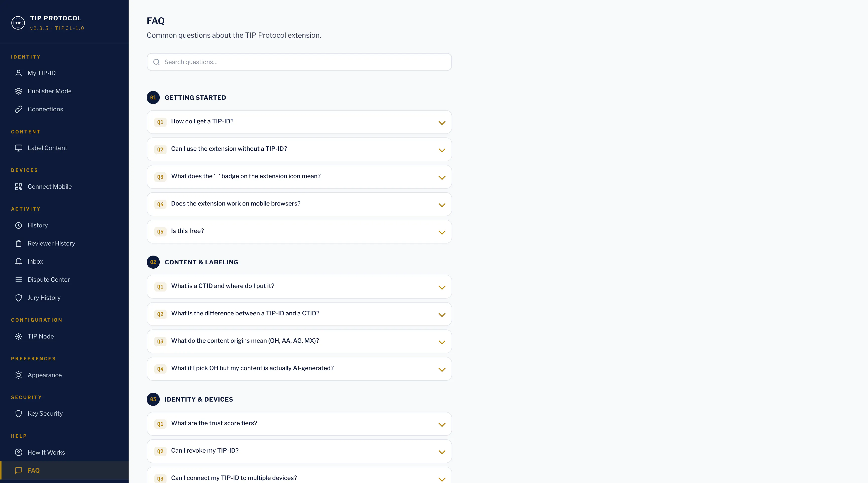Click 'What are the trust score tiers?' text
This screenshot has width=868, height=483.
coord(214,423)
